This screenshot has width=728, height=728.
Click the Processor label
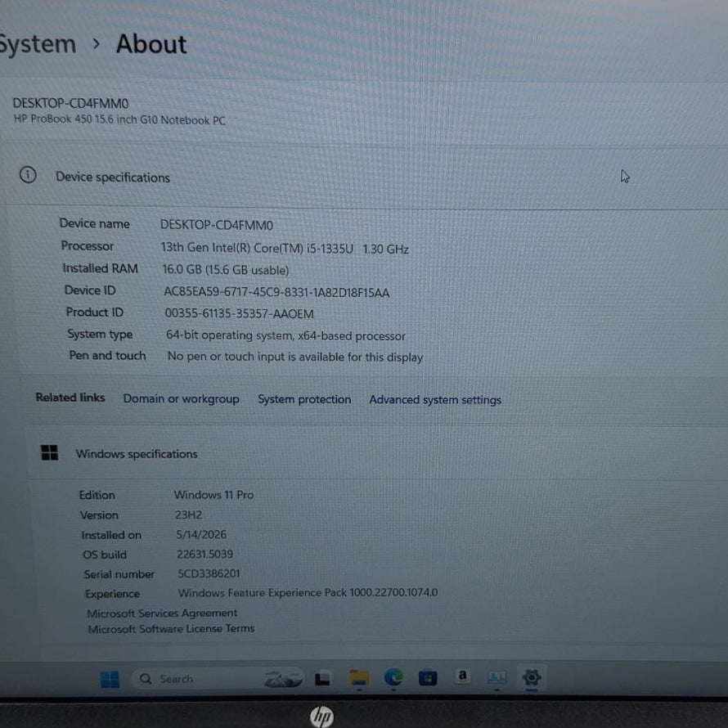(x=88, y=246)
